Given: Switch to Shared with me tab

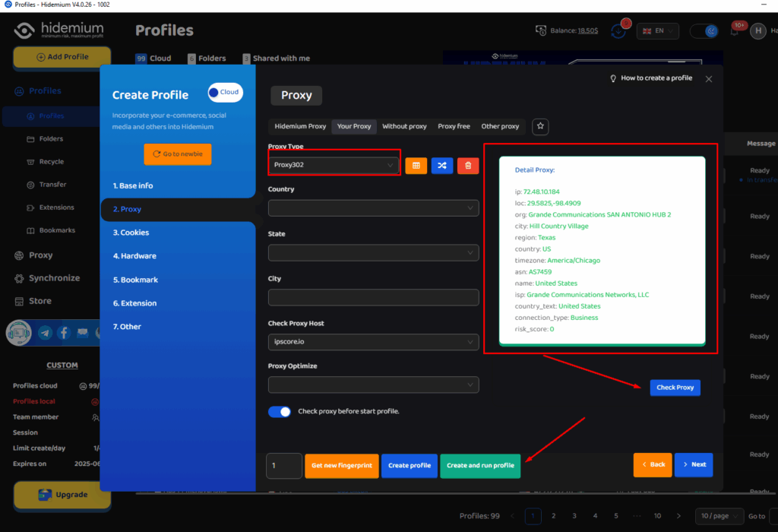Looking at the screenshot, I should pos(277,59).
